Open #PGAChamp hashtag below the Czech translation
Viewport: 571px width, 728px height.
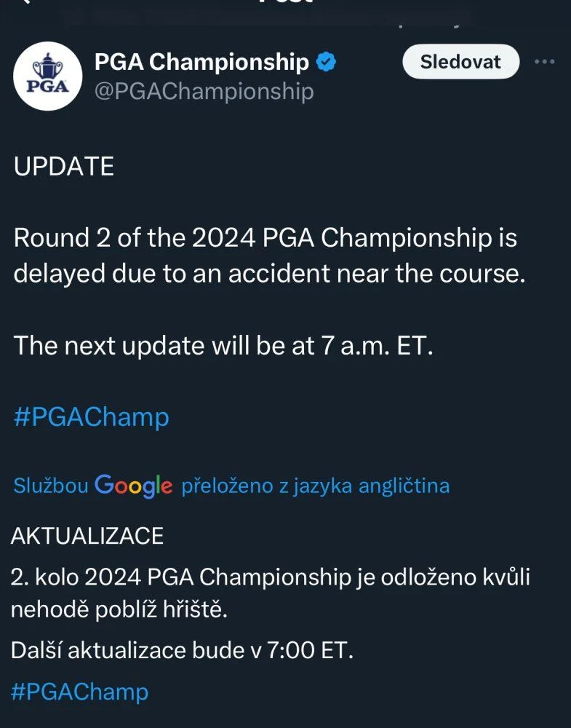pyautogui.click(x=79, y=692)
